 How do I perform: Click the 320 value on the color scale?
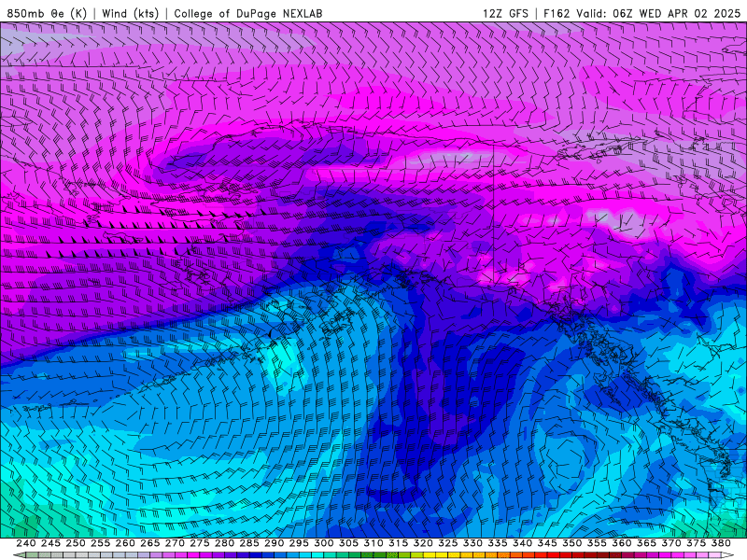pyautogui.click(x=423, y=543)
